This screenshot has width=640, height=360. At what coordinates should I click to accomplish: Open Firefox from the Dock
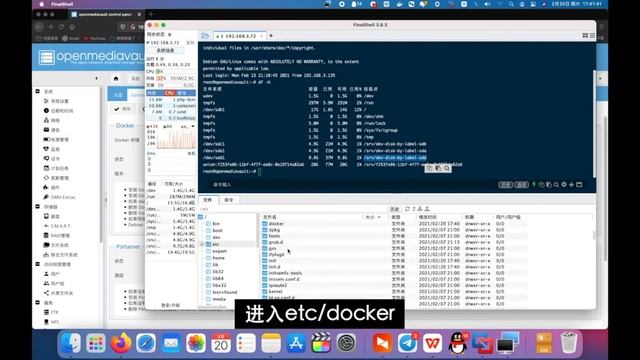tap(121, 343)
